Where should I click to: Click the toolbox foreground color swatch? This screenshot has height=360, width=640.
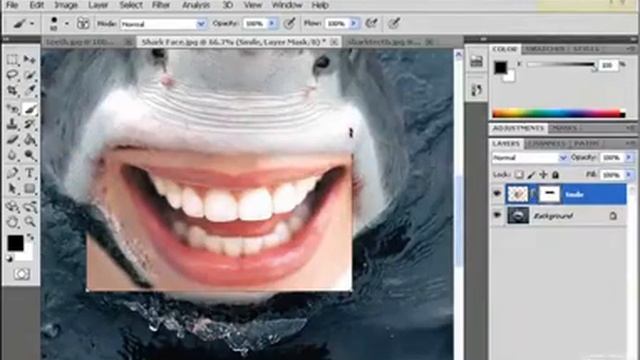15,243
